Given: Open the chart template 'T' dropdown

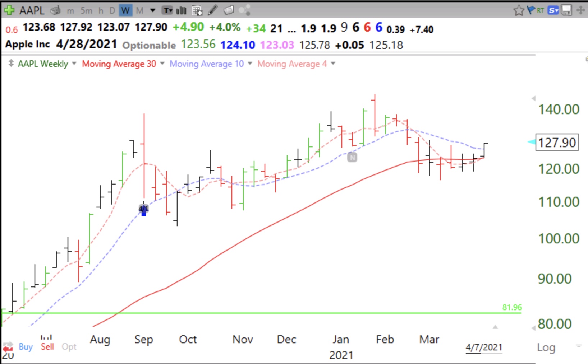Looking at the screenshot, I should pos(167,10).
